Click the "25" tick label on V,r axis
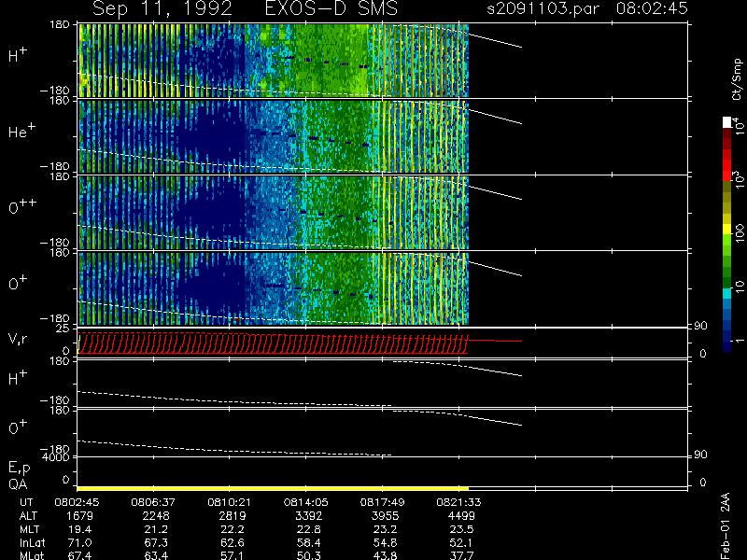 coord(63,329)
